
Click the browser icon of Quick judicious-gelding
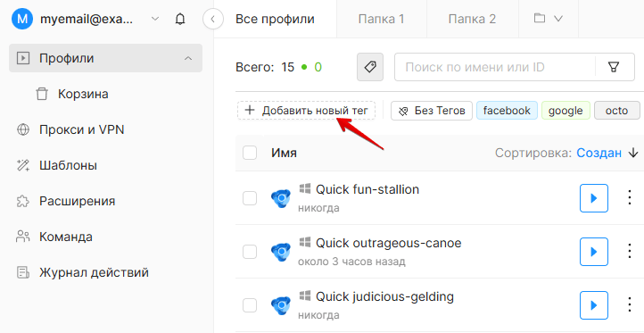(281, 306)
